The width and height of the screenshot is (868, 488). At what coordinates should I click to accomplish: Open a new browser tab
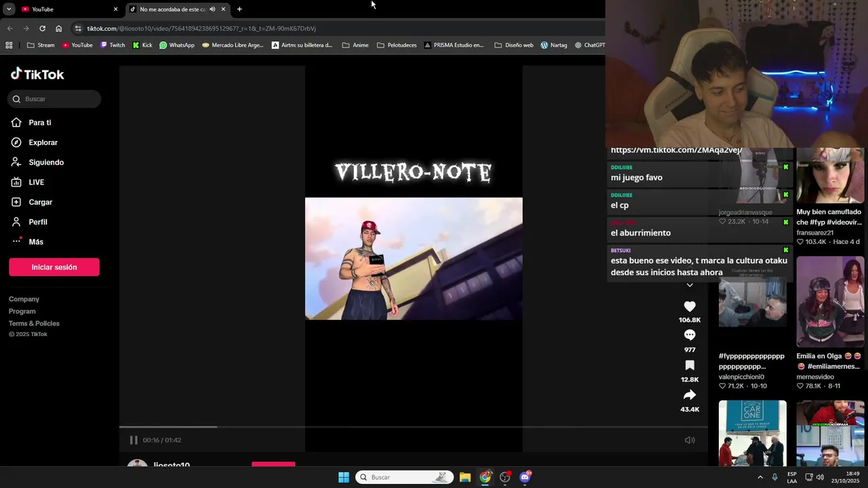239,9
